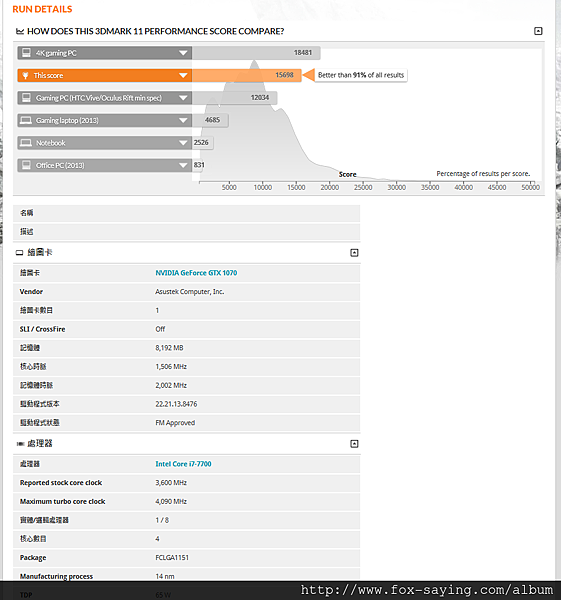Expand the Notebook dropdown arrow
Screen dimensions: 561x600
[x=183, y=143]
